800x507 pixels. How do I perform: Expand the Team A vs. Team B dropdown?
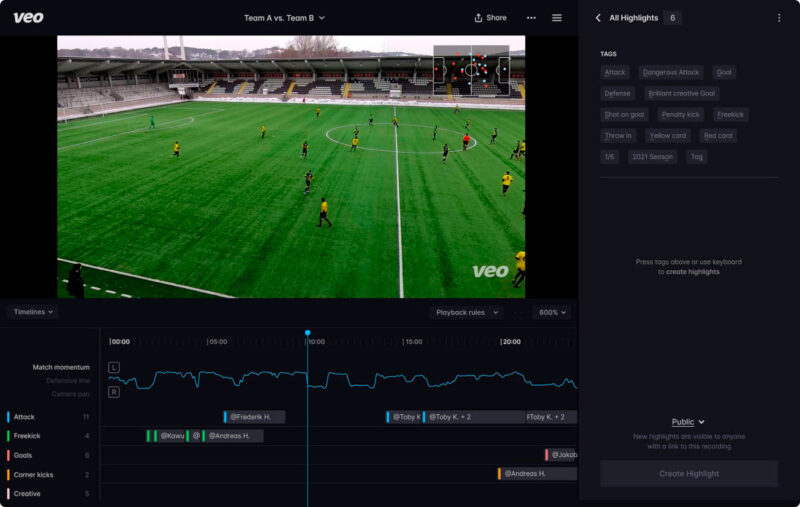tap(285, 18)
